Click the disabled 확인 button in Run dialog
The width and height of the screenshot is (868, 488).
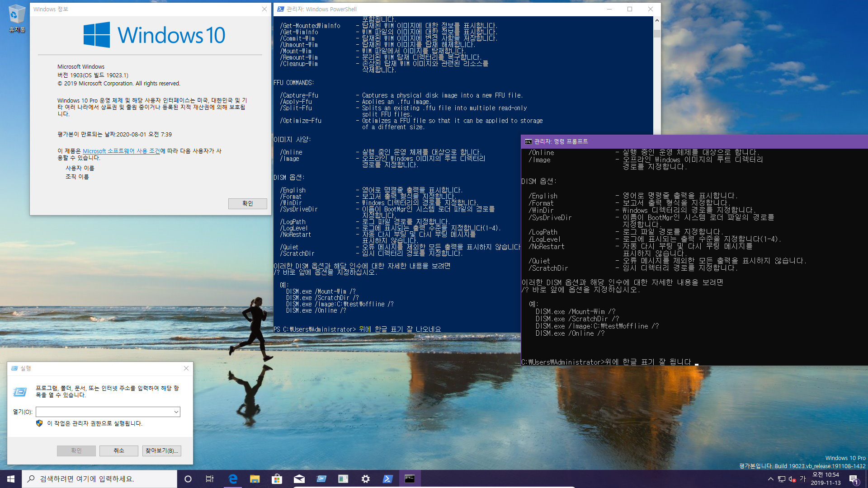(76, 450)
